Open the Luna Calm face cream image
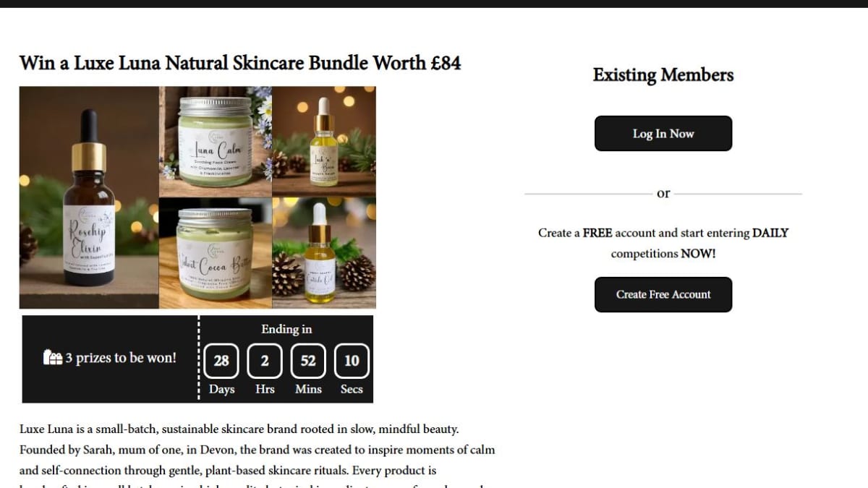Image resolution: width=868 pixels, height=488 pixels. tap(216, 141)
